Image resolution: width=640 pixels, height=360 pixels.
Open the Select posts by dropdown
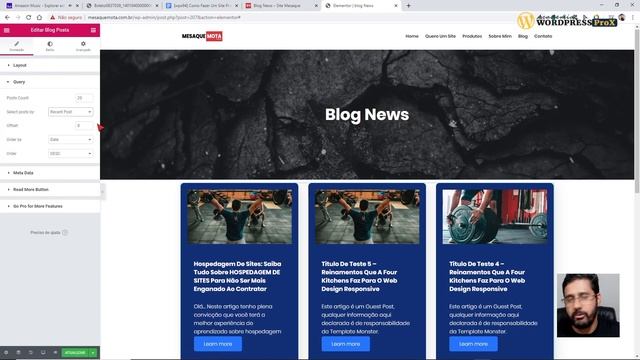point(71,112)
